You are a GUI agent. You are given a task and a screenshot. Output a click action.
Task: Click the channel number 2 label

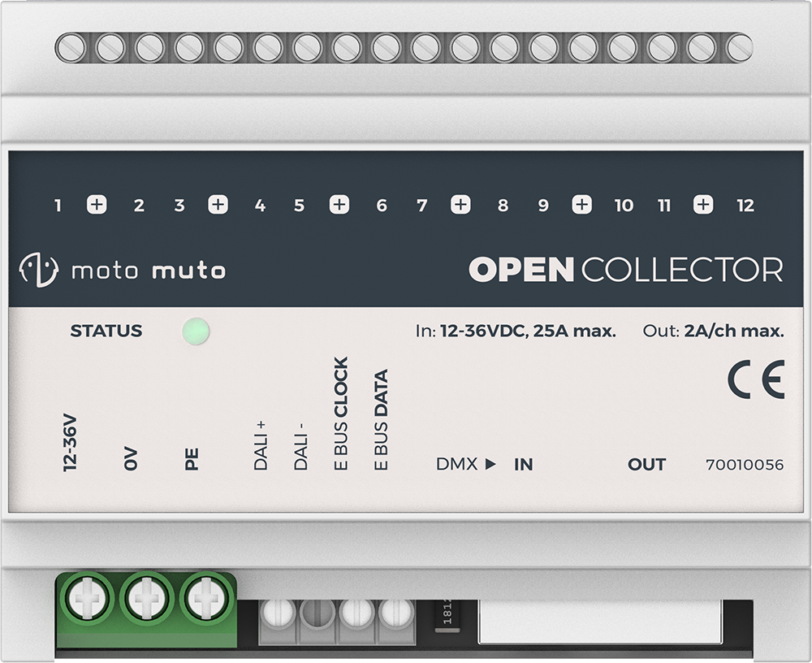(x=139, y=206)
